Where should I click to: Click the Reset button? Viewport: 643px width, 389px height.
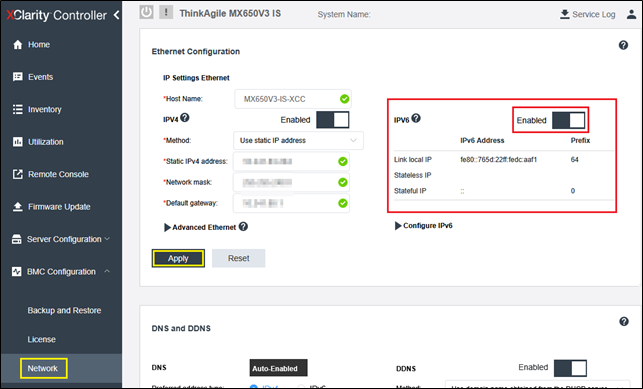238,258
